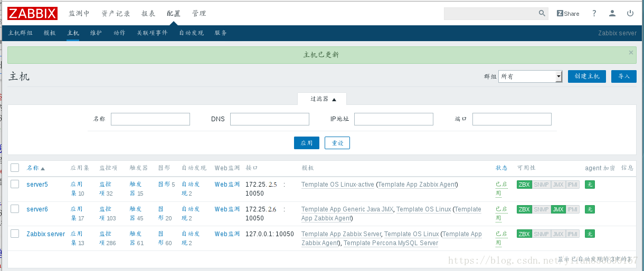The width and height of the screenshot is (644, 271).
Task: Click IPMI badge for server6
Action: [x=572, y=209]
